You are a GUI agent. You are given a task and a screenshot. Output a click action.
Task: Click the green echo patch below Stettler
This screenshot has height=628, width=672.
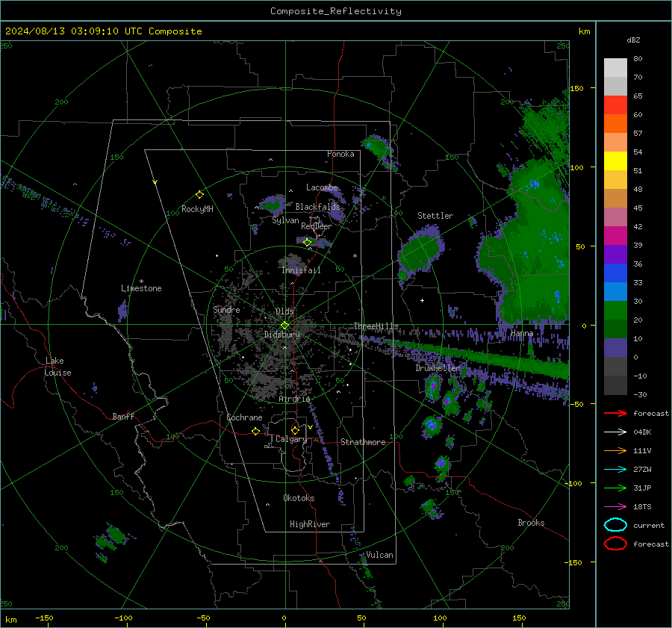click(x=420, y=253)
